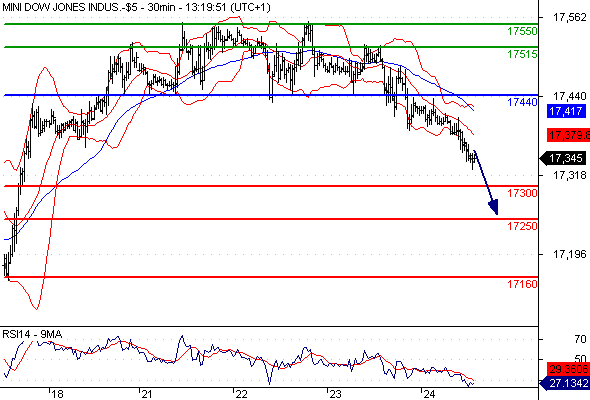Click the blue 17440 pivot label
The width and height of the screenshot is (590, 400).
pyautogui.click(x=522, y=102)
